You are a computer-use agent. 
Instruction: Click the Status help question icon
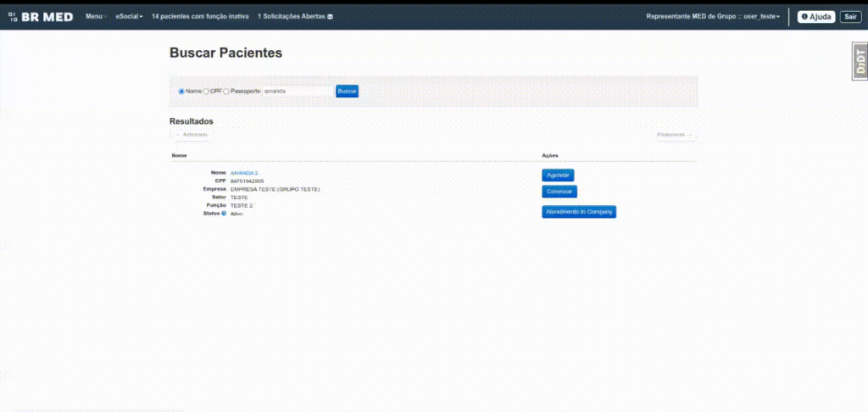click(x=224, y=213)
